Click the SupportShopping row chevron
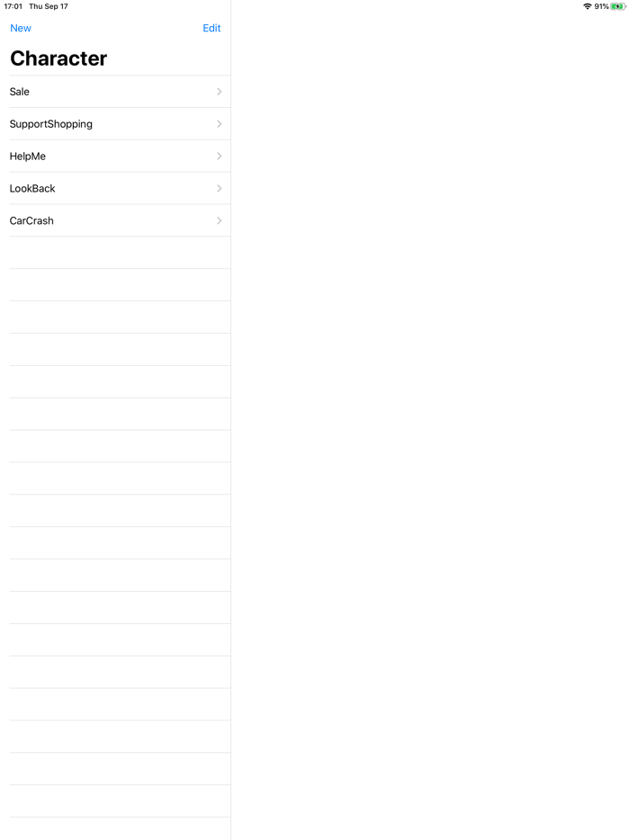630x840 pixels. click(219, 124)
